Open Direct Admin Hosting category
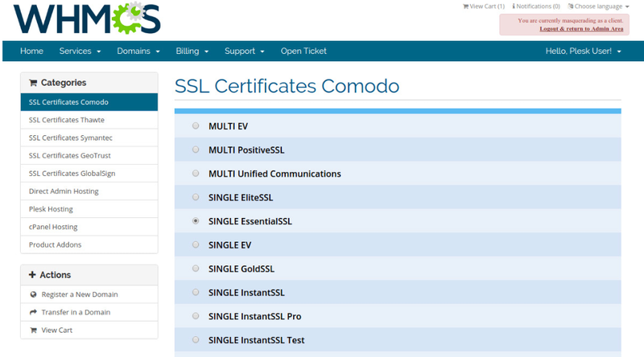 pos(89,191)
